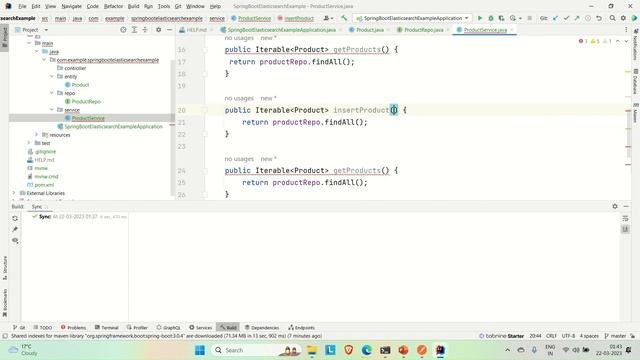Open the Endpoints tool window
Image resolution: width=640 pixels, height=360 pixels.
pyautogui.click(x=302, y=327)
